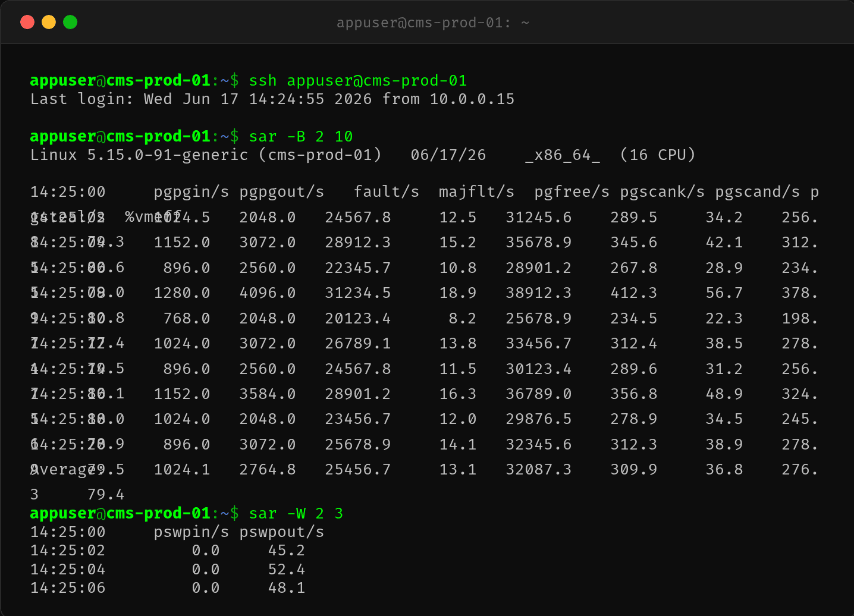Click the average pgscand value 36.8
This screenshot has height=616, width=854.
[724, 469]
